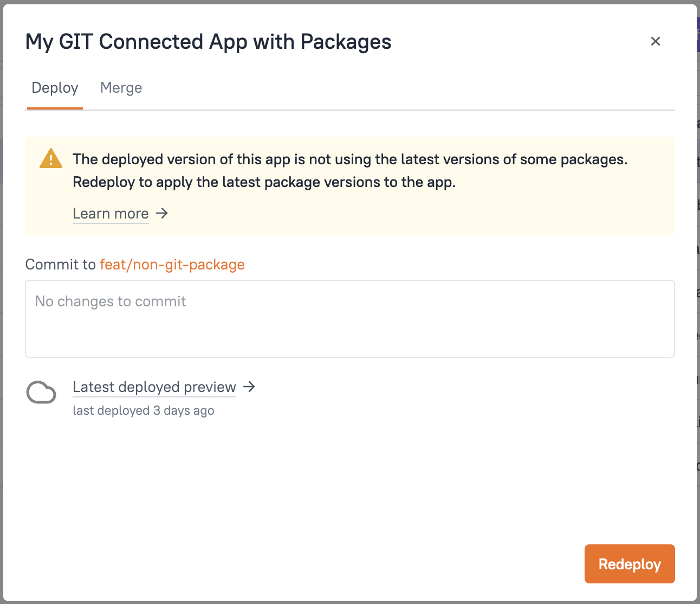Open the Deploy tab

(54, 87)
